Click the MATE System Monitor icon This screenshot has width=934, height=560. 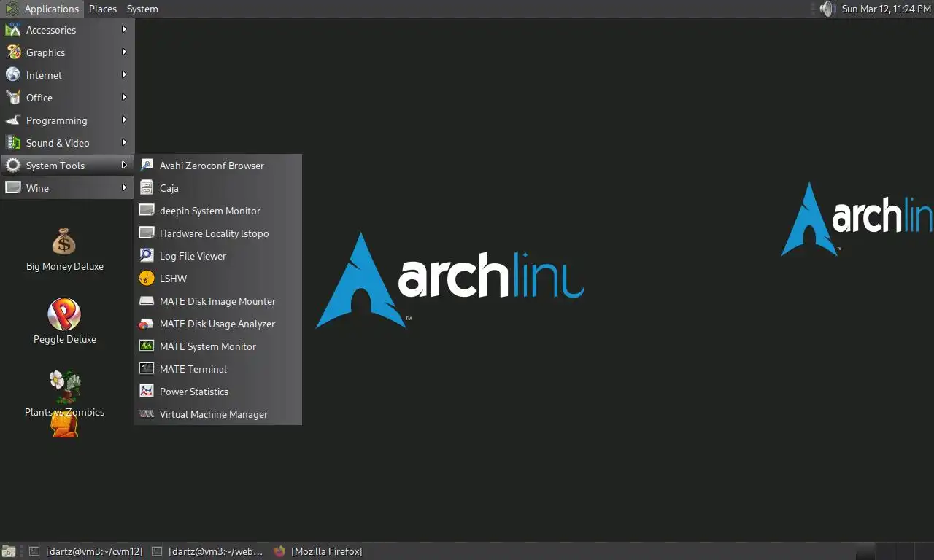point(147,346)
